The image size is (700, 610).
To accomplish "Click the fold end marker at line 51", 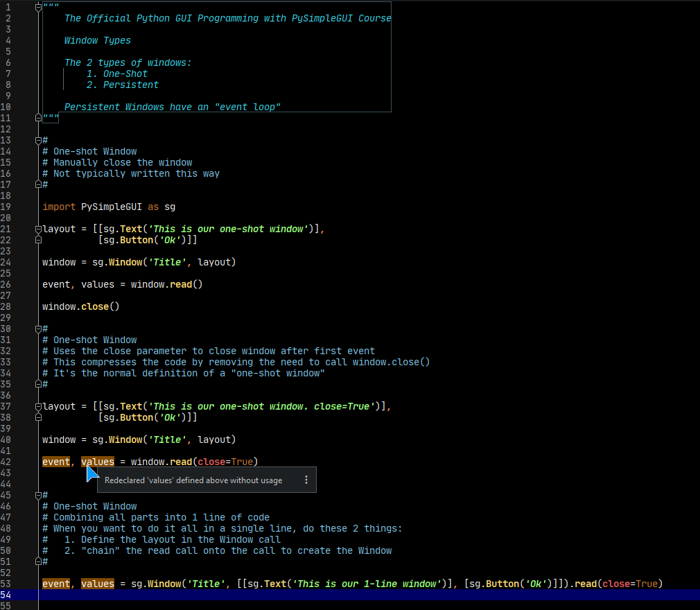I will pos(37,561).
